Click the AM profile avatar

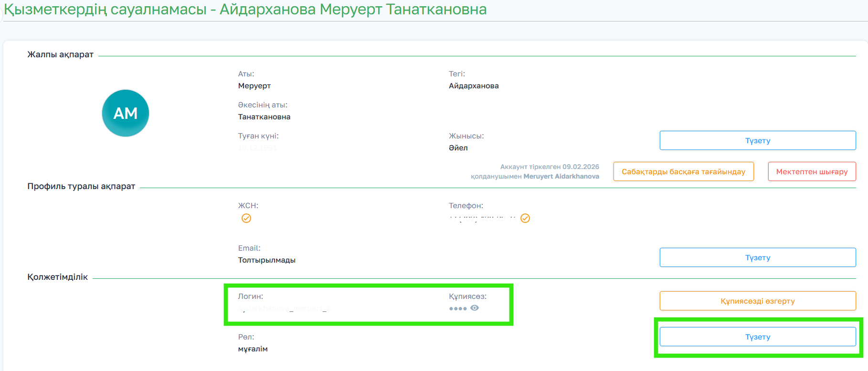[x=126, y=113]
